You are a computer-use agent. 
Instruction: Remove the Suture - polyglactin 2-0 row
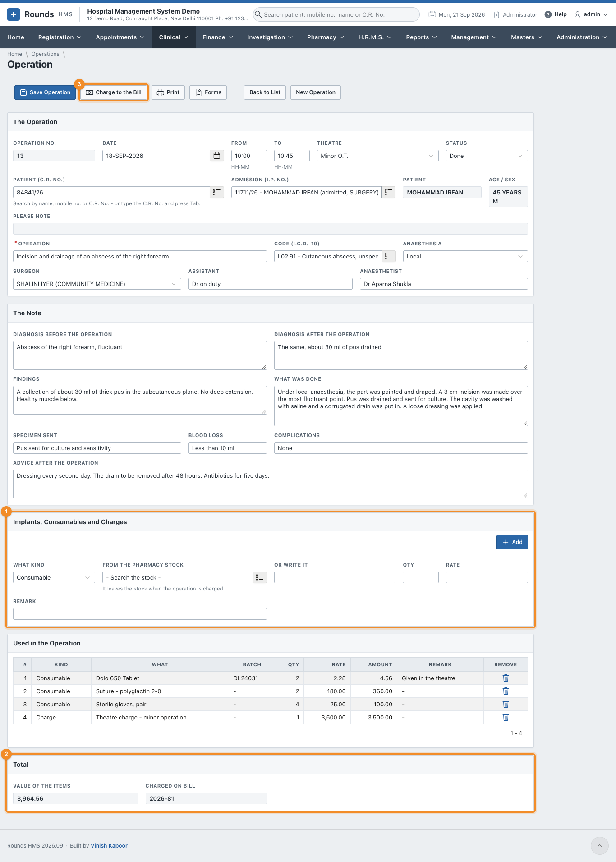[x=506, y=691]
